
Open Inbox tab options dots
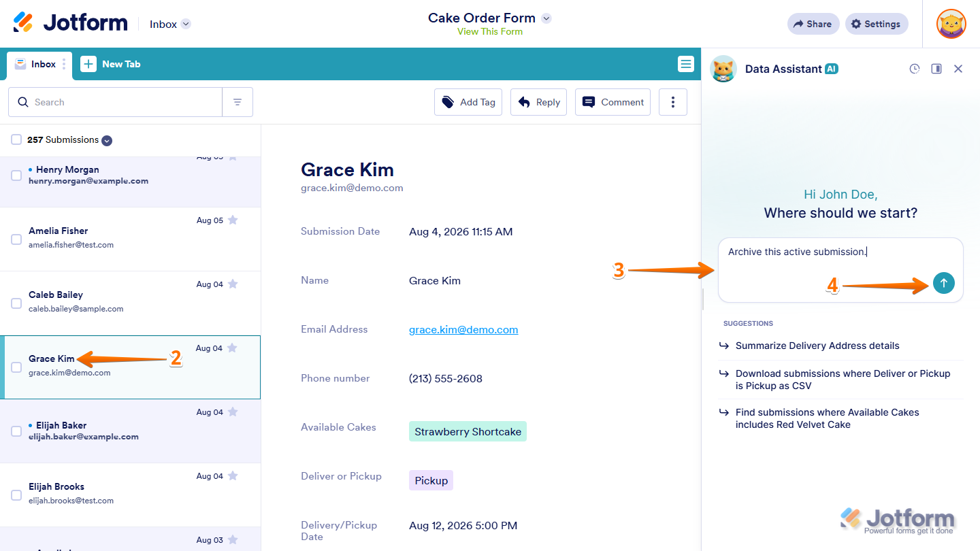tap(64, 64)
